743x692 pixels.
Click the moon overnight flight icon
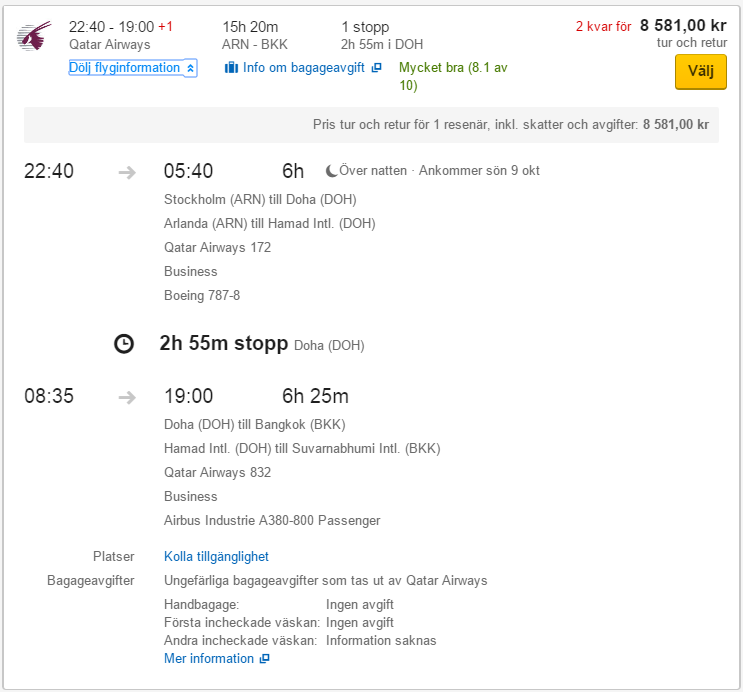(330, 171)
